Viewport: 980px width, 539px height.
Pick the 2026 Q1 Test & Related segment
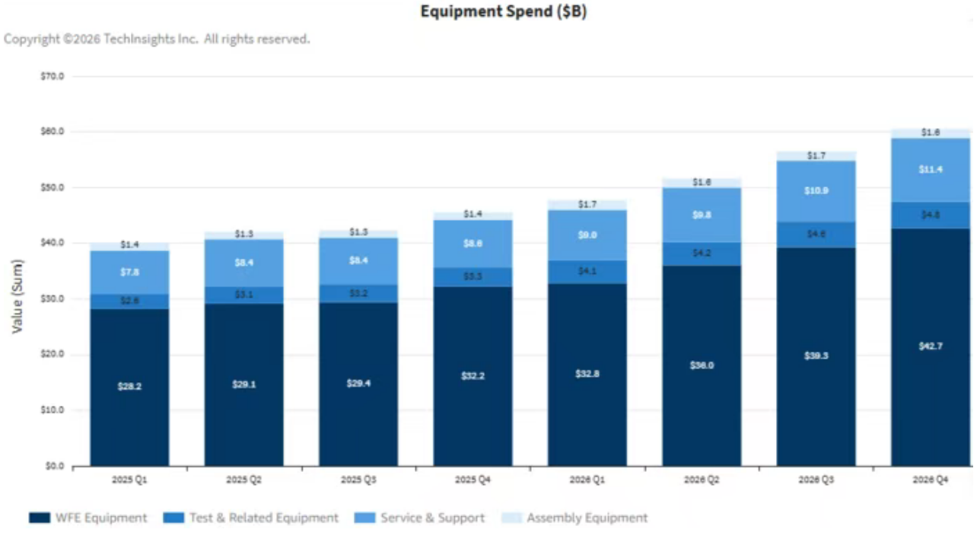click(587, 272)
